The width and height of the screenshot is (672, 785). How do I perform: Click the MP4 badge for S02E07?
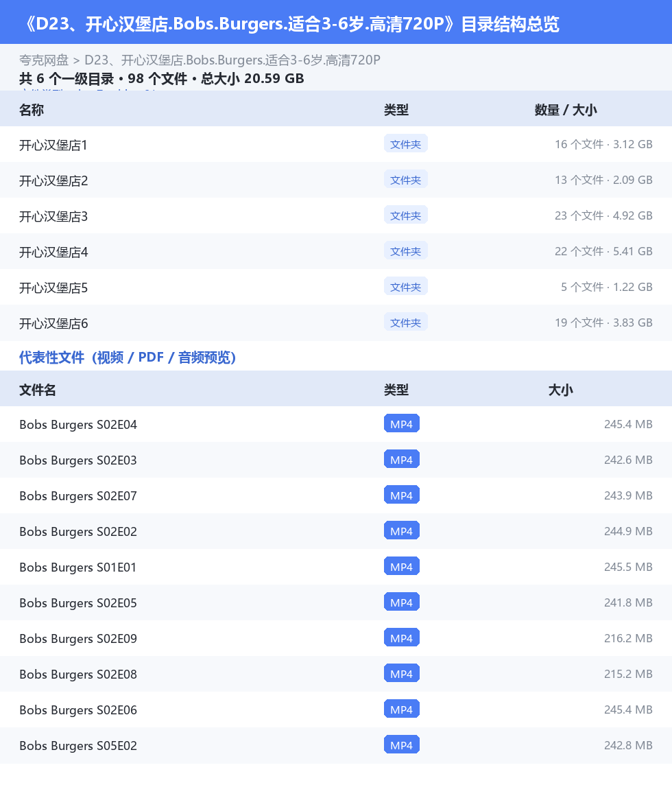coord(401,495)
